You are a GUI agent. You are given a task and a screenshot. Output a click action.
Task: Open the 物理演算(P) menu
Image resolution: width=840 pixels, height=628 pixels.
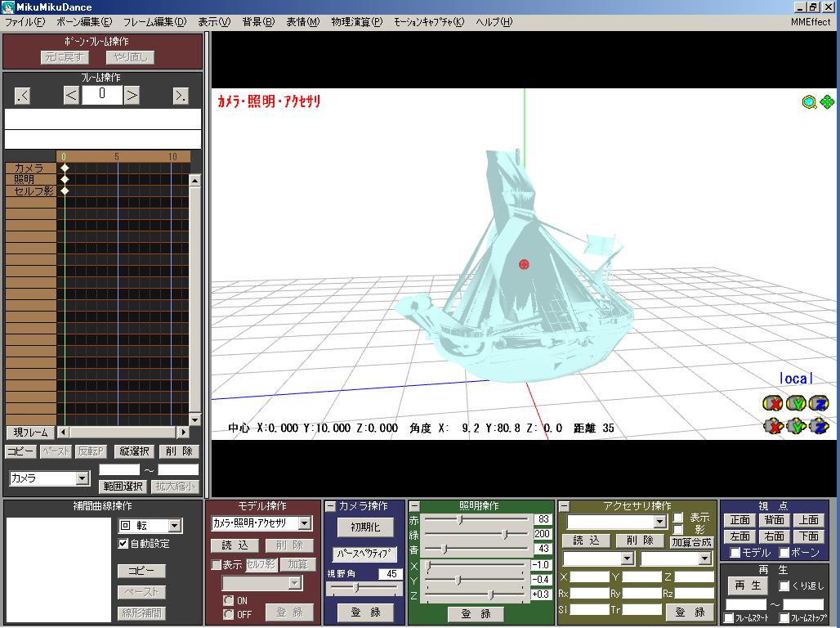click(x=357, y=22)
